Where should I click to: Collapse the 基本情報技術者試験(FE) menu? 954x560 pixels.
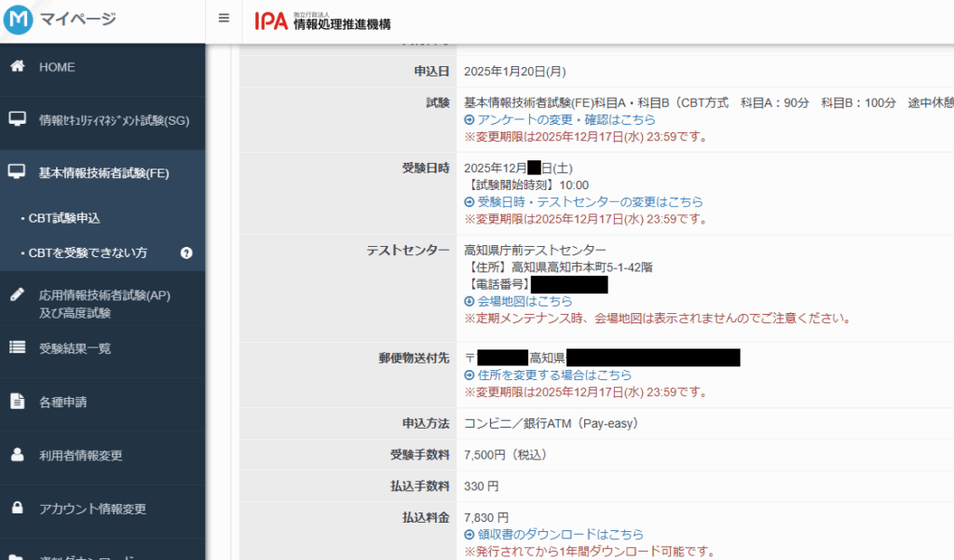tap(103, 173)
